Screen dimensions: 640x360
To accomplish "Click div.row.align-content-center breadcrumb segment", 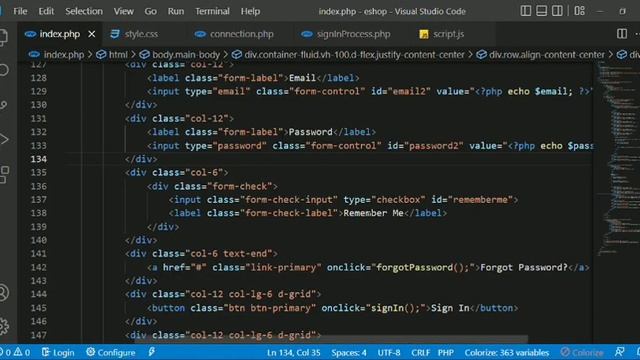I will coord(541,55).
